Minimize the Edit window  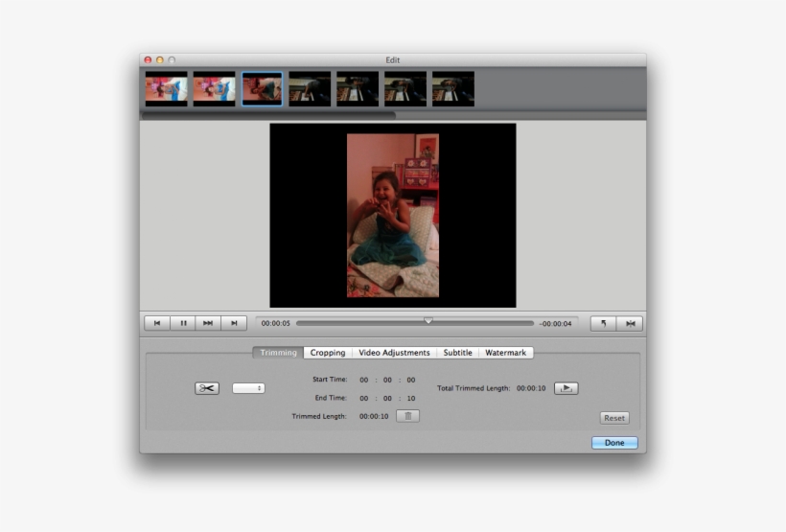[160, 59]
